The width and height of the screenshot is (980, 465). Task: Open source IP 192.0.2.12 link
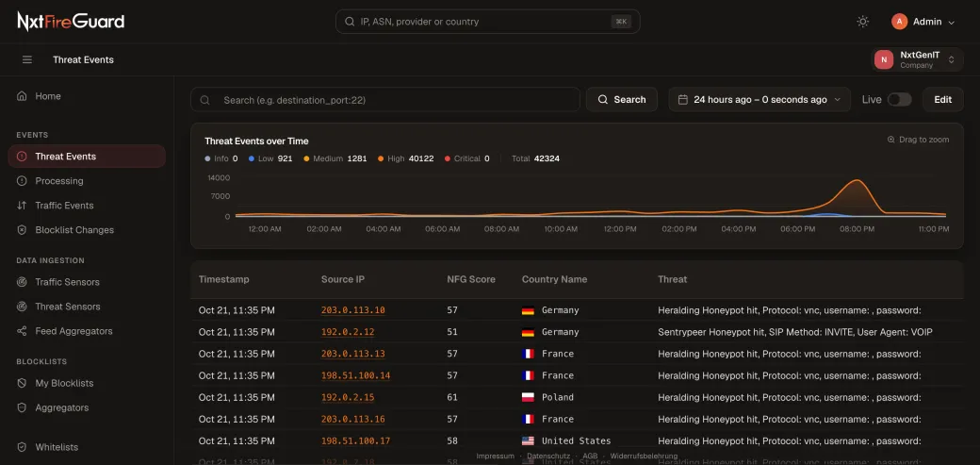point(348,332)
